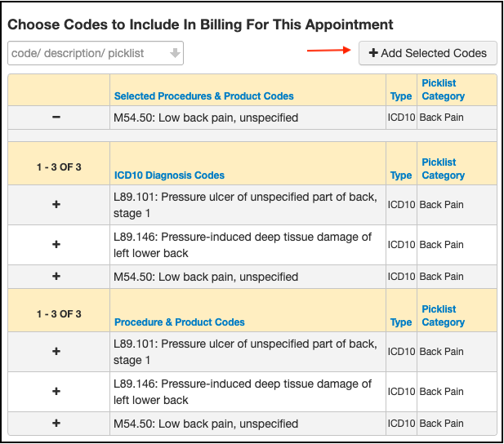Select selected row M54.50: Low back pain
Viewport: 504px width, 444px height.
pyautogui.click(x=206, y=118)
